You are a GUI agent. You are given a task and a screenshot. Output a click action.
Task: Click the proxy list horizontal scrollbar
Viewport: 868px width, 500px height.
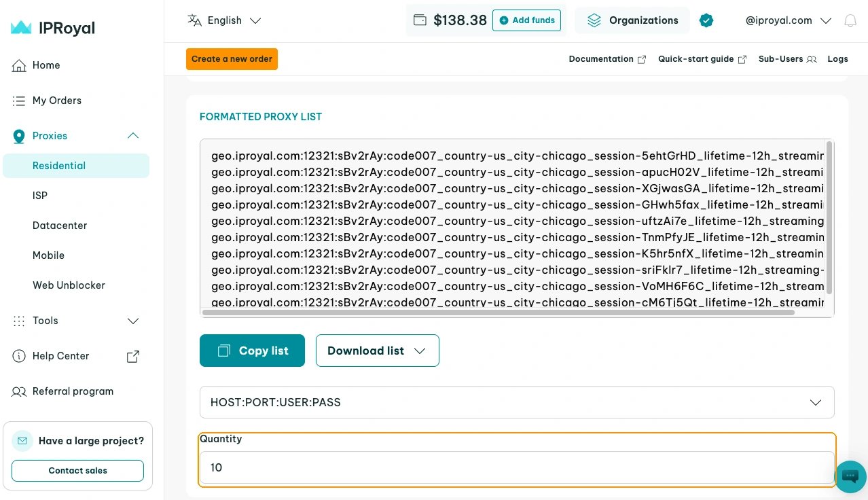(x=498, y=312)
